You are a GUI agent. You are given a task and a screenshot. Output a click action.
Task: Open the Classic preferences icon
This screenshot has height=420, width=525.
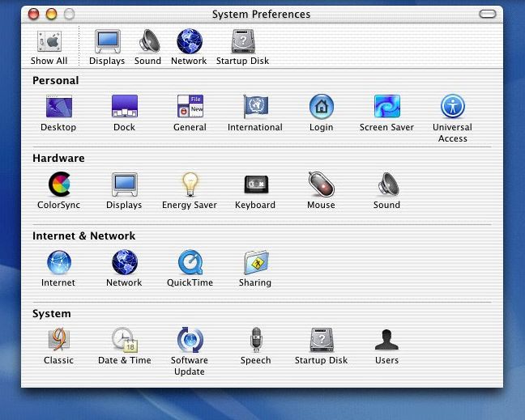(x=59, y=340)
